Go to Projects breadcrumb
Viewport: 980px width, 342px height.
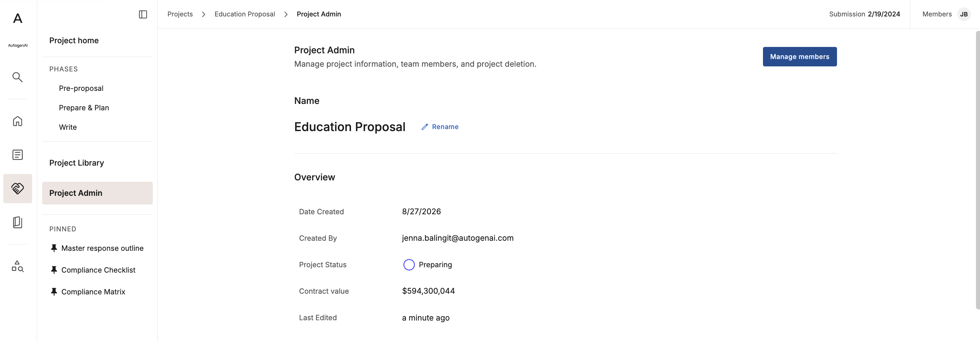click(180, 14)
